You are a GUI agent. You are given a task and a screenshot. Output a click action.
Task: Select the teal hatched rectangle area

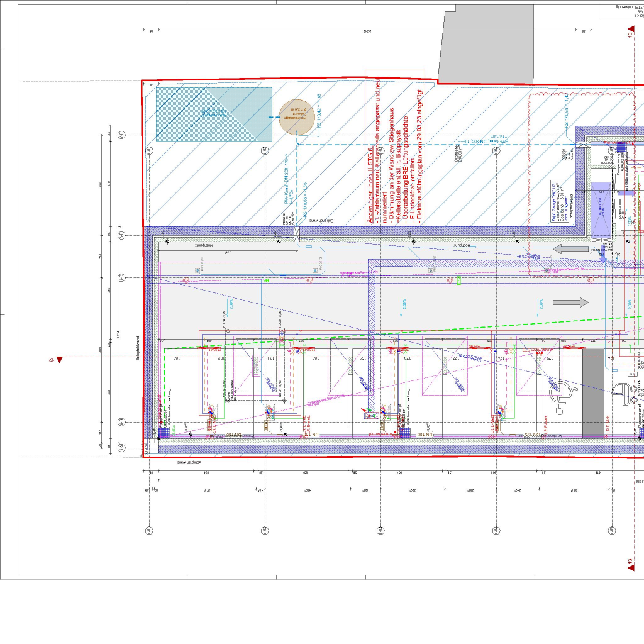pyautogui.click(x=214, y=114)
